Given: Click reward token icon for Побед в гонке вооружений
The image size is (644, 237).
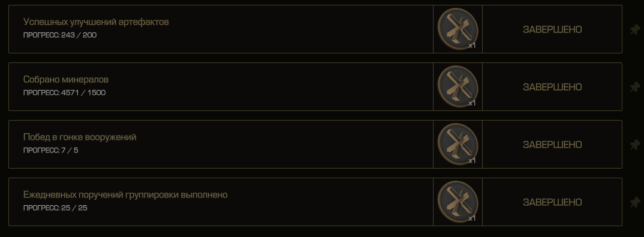Looking at the screenshot, I should click(458, 144).
